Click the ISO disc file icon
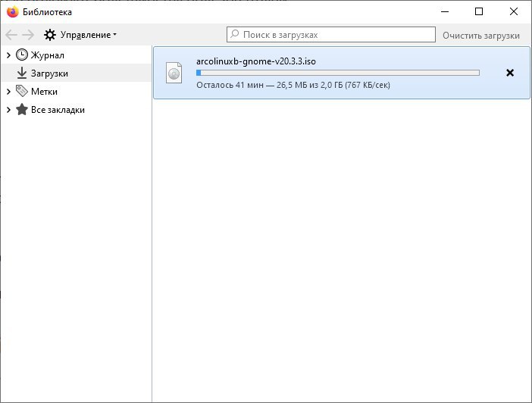Image resolution: width=532 pixels, height=403 pixels. pos(174,73)
